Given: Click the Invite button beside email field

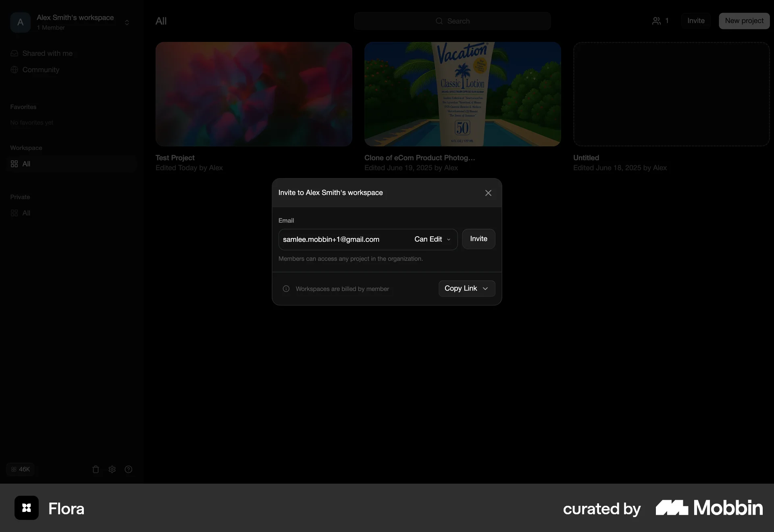Looking at the screenshot, I should (479, 239).
